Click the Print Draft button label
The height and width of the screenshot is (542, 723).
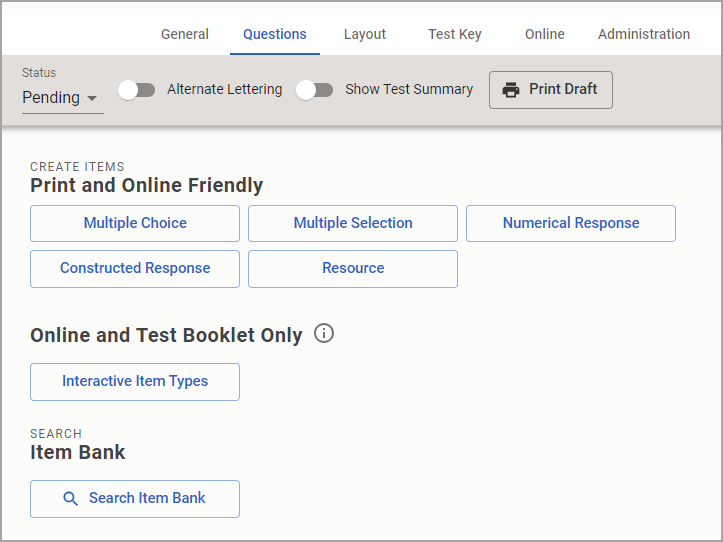[x=563, y=90]
